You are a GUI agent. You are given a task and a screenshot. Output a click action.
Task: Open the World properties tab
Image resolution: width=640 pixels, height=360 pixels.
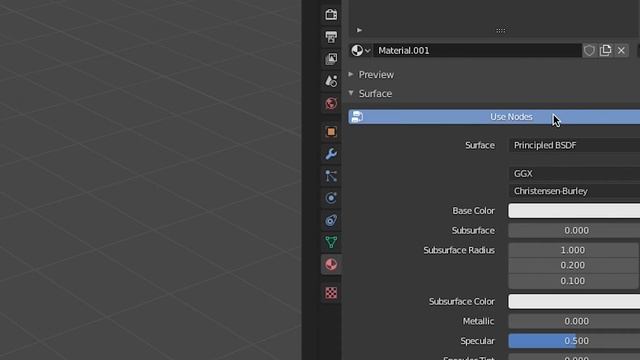[x=331, y=103]
